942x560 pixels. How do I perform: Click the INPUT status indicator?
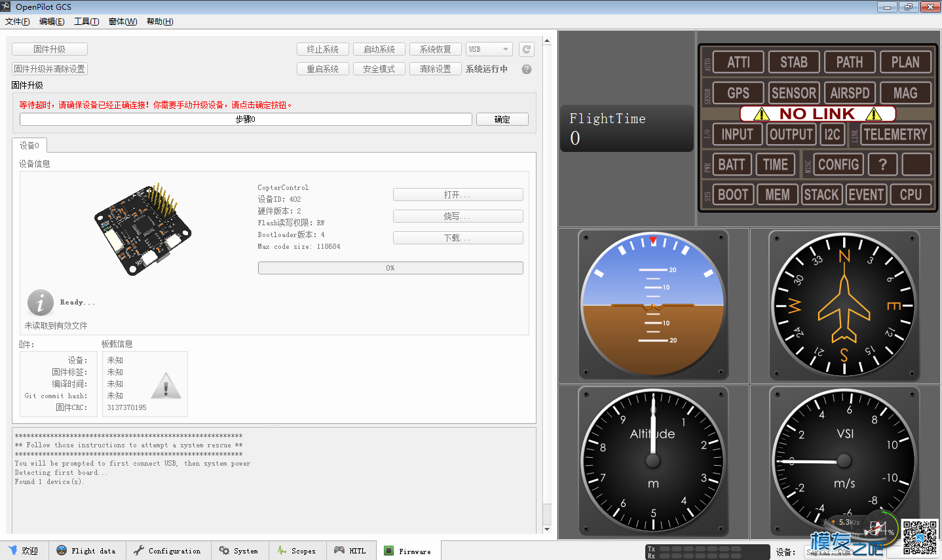click(x=738, y=134)
